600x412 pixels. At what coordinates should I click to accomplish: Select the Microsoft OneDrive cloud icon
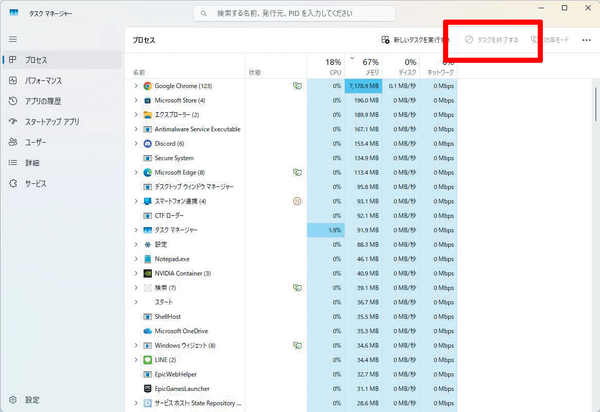tap(147, 331)
